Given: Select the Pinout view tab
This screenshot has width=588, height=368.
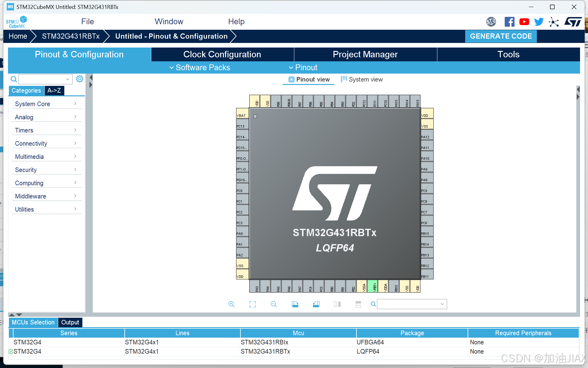Looking at the screenshot, I should click(x=309, y=79).
